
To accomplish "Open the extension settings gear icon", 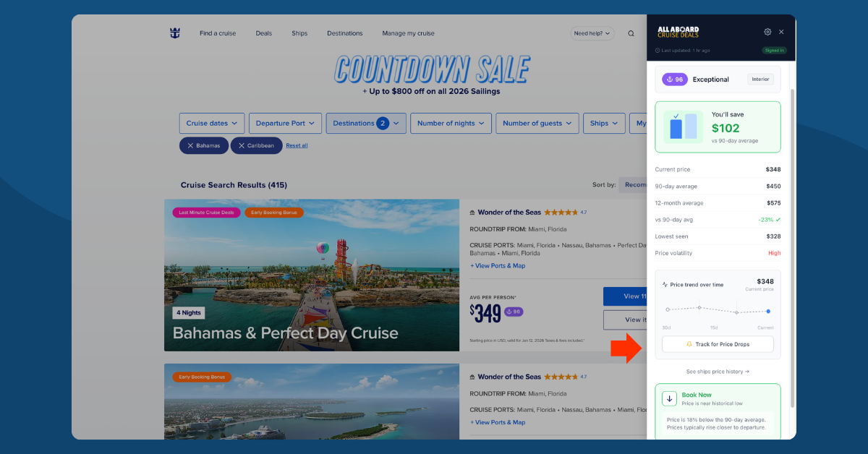I will 767,32.
